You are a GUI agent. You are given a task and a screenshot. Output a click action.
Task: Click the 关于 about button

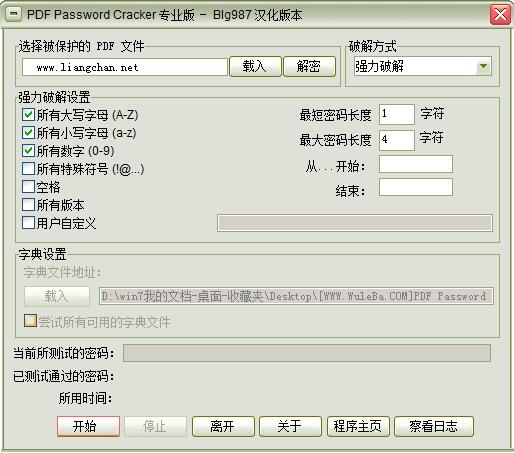click(x=290, y=426)
